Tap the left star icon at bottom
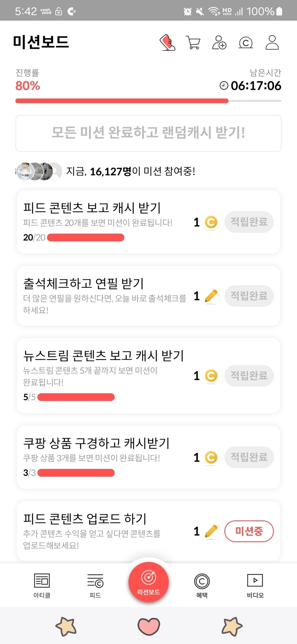Viewport: 297px width, 644px height. tap(66, 626)
